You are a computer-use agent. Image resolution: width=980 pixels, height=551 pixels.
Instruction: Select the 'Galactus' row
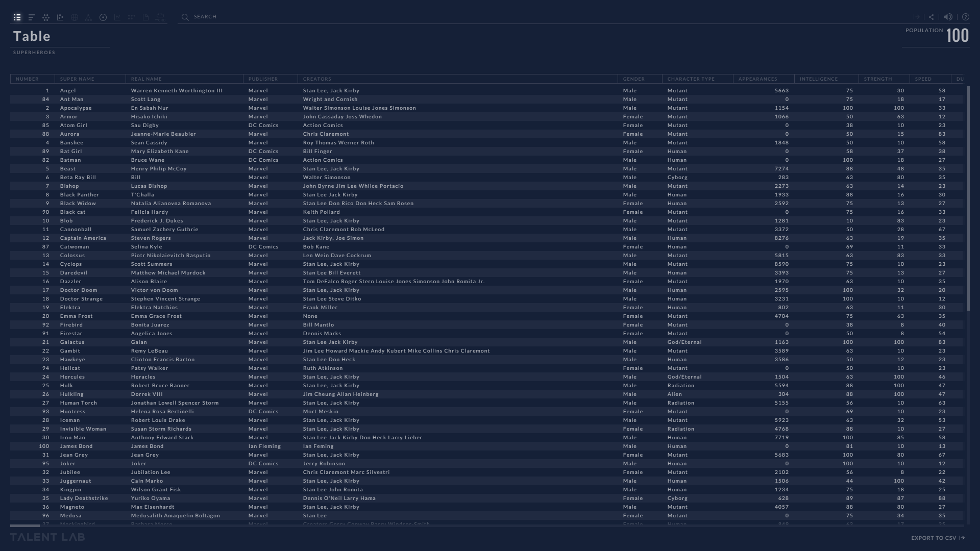(x=486, y=342)
